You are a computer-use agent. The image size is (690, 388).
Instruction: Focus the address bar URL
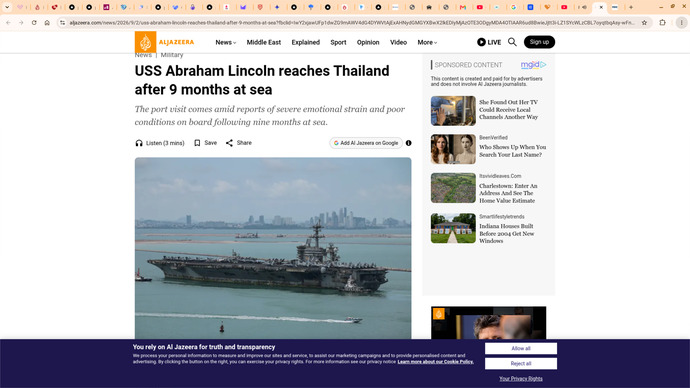tap(352, 22)
